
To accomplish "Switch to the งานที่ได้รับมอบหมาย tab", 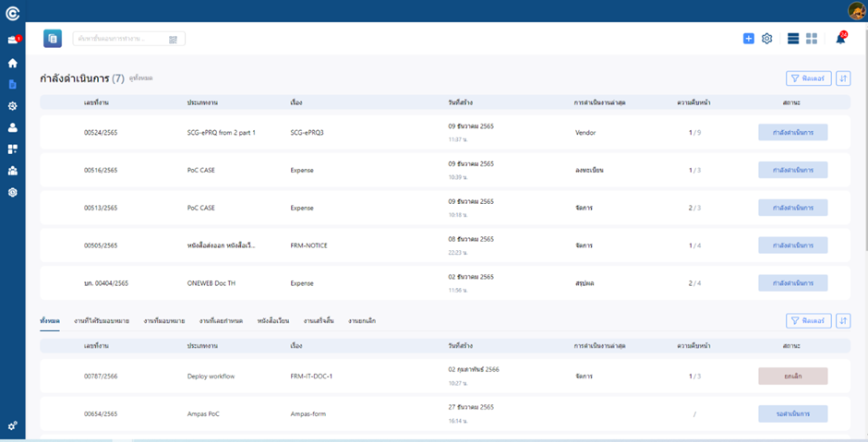I will coord(102,320).
